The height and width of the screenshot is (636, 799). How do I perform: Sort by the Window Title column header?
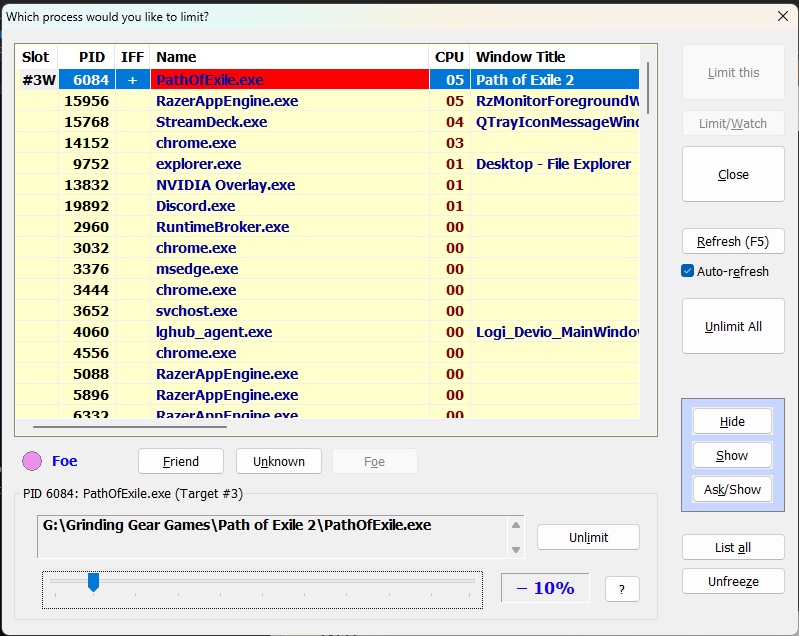tap(554, 57)
